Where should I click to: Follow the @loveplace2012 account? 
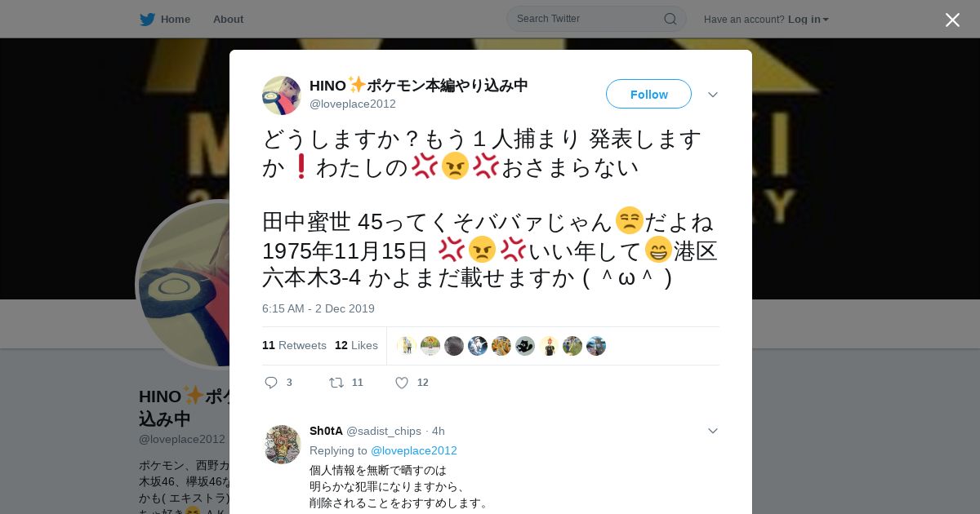pyautogui.click(x=648, y=94)
